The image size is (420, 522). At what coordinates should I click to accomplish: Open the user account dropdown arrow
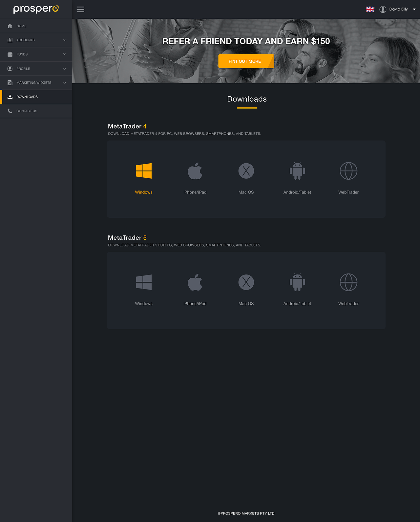(414, 10)
